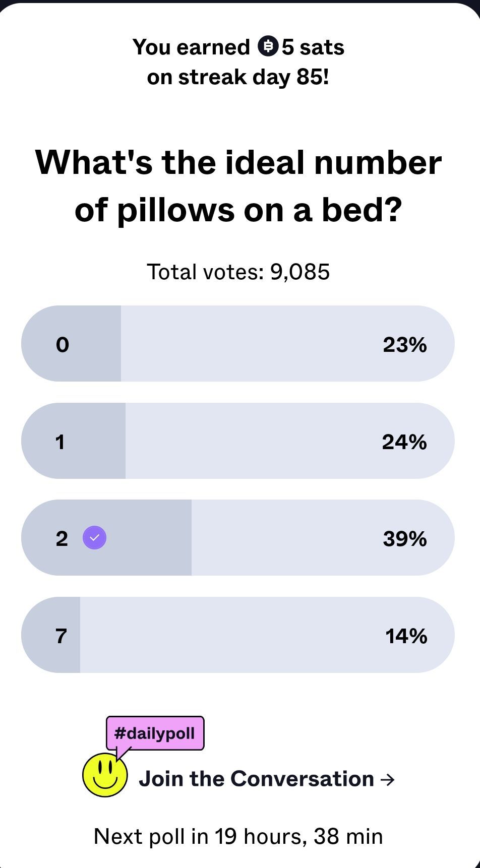The width and height of the screenshot is (480, 868).
Task: Click the number 7 option label
Action: pos(61,636)
